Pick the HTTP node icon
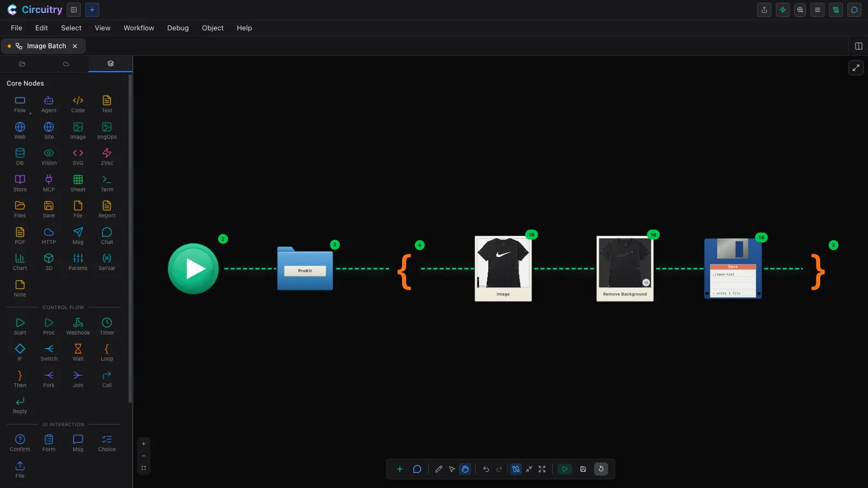Image resolution: width=868 pixels, height=488 pixels. tap(49, 236)
